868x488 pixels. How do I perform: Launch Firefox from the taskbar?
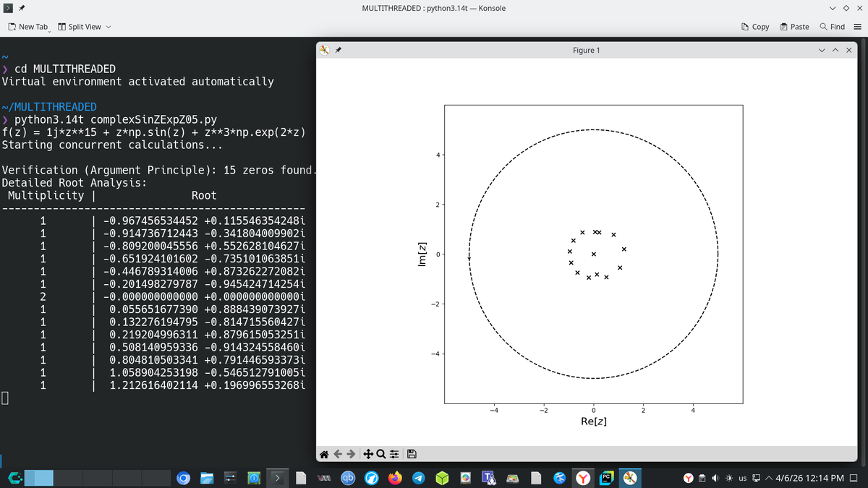tap(395, 478)
